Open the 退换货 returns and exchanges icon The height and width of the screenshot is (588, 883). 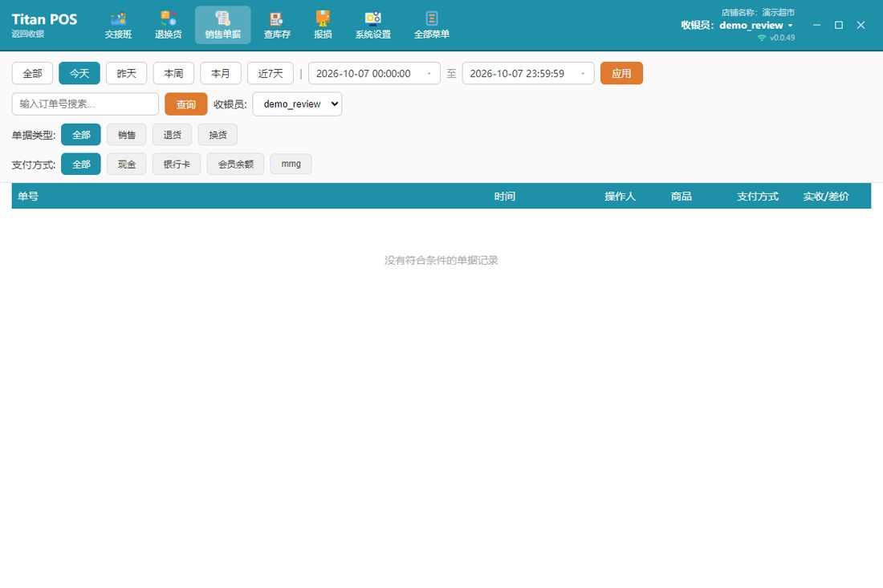coord(169,26)
